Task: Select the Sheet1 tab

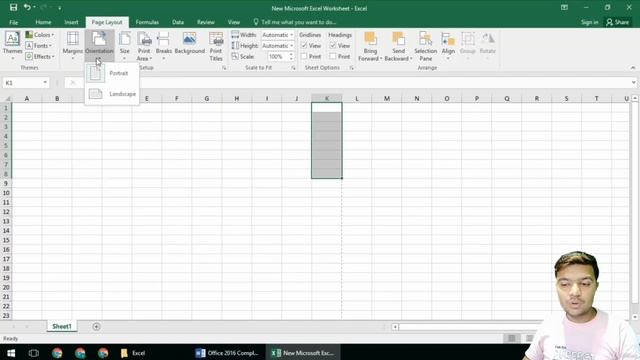Action: (62, 326)
